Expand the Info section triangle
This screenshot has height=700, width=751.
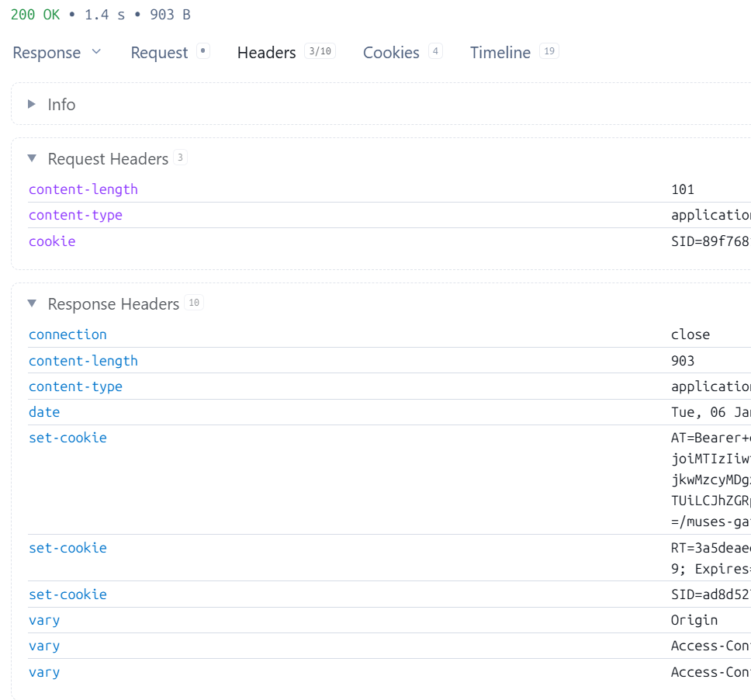[x=32, y=104]
